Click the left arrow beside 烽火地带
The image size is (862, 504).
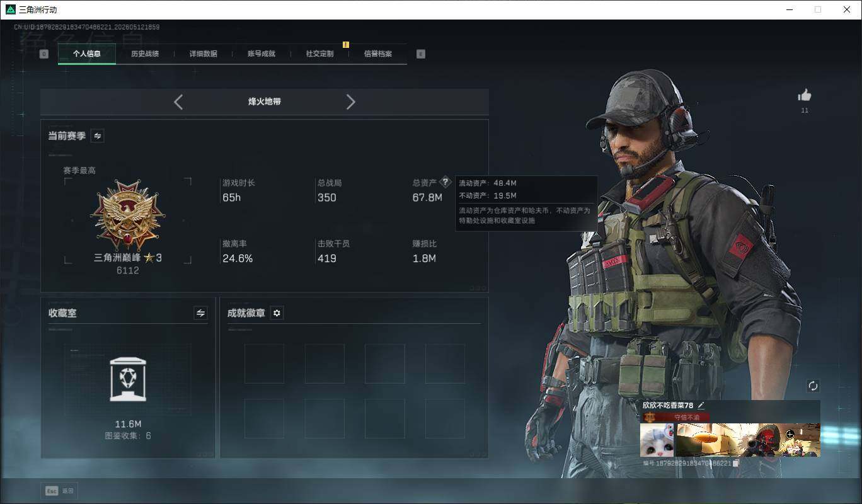178,101
